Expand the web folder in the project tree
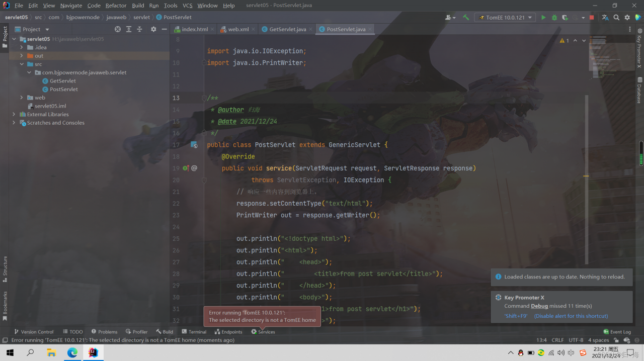 coord(22,98)
